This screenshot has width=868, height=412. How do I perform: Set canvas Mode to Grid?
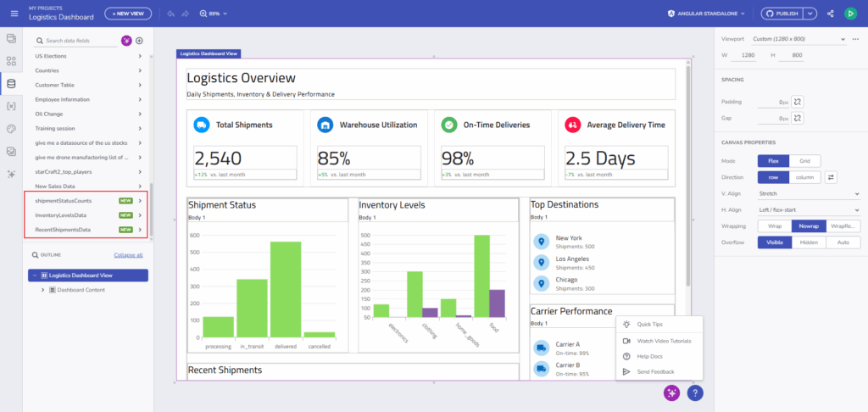click(x=804, y=161)
